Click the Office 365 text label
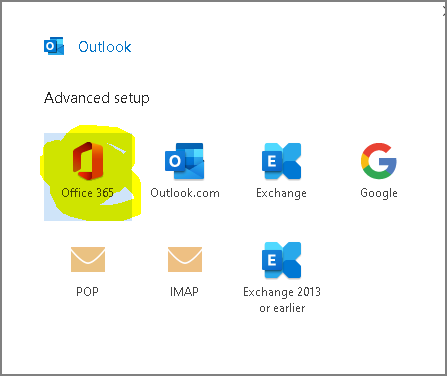The height and width of the screenshot is (376, 447). click(87, 193)
